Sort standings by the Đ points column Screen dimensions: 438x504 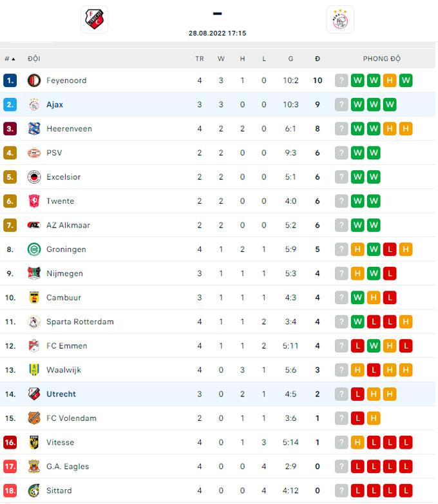tap(318, 59)
